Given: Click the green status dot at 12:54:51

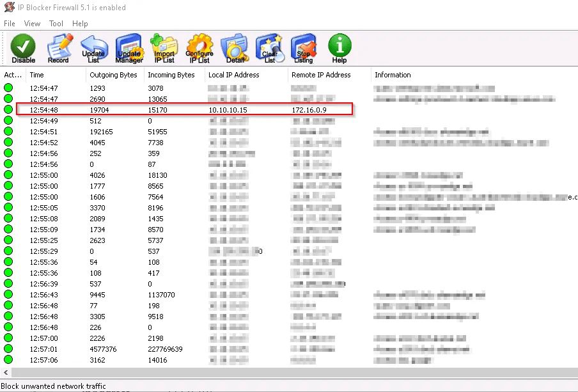Looking at the screenshot, I should pyautogui.click(x=8, y=132).
